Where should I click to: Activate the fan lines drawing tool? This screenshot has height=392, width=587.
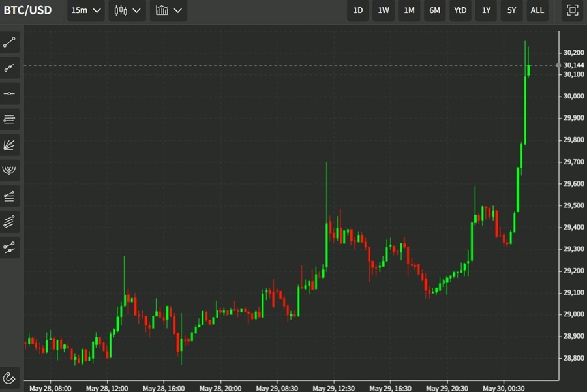click(x=10, y=145)
